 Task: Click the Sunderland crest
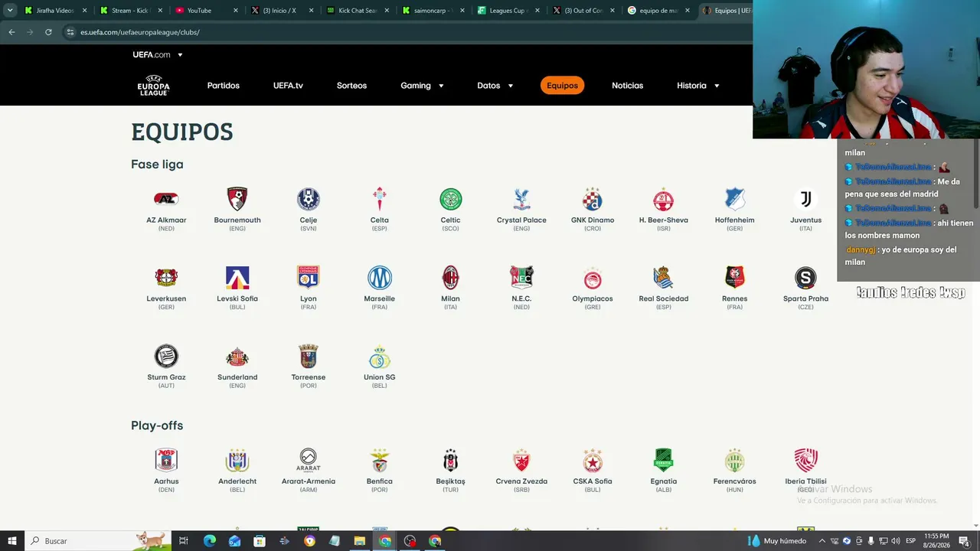point(237,357)
